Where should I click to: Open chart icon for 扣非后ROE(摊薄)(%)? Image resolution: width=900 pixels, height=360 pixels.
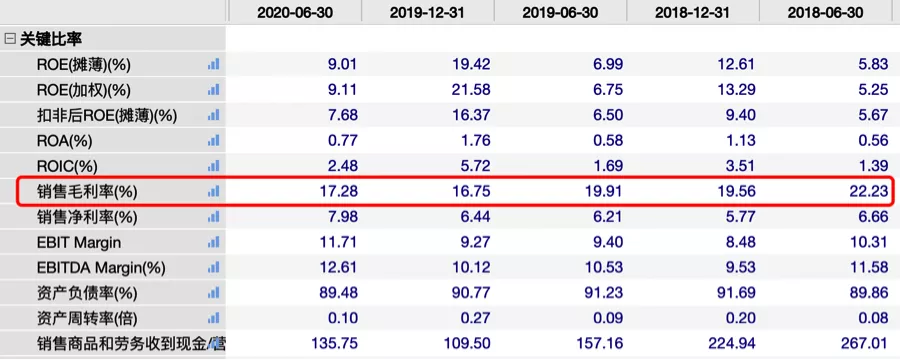point(214,115)
